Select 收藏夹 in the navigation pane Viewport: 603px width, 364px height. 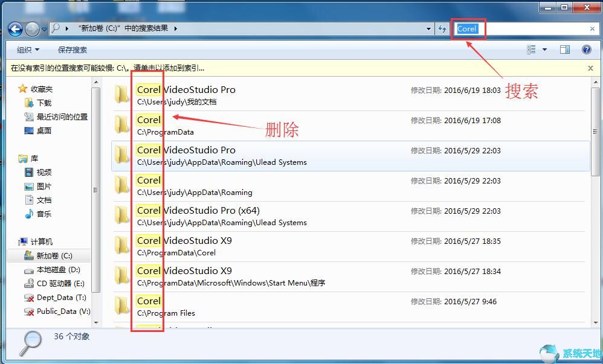tap(42, 89)
